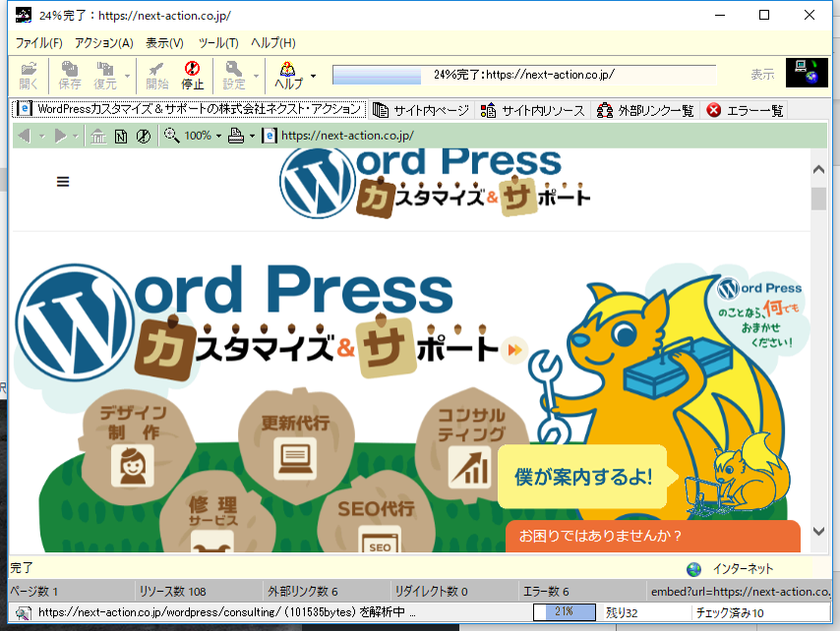840x631 pixels.
Task: Click the browser pane scrollbar up arrow
Action: (x=818, y=170)
